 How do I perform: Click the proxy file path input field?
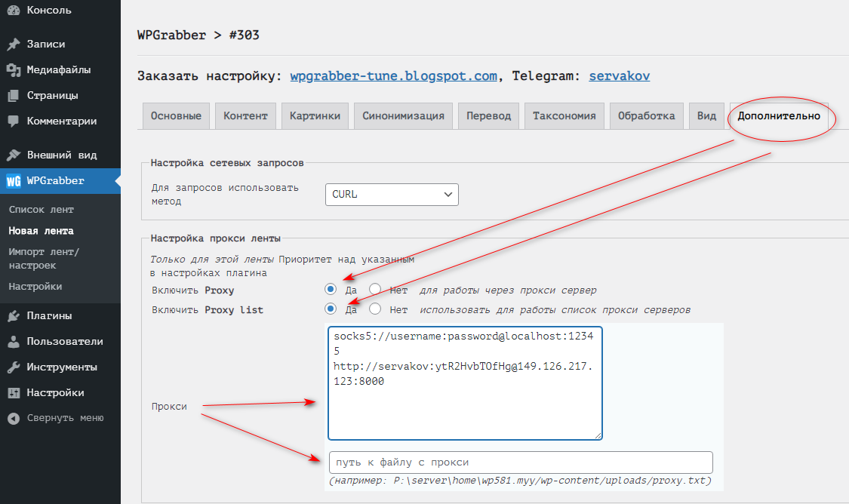pos(521,463)
